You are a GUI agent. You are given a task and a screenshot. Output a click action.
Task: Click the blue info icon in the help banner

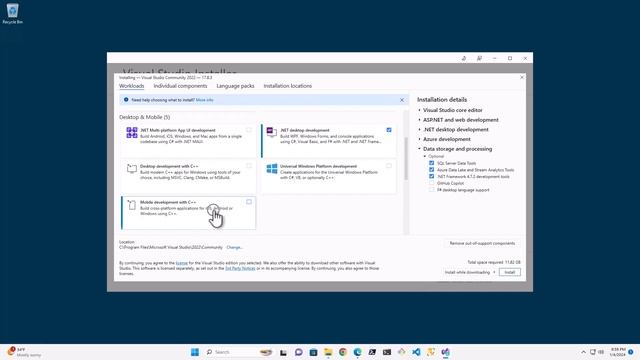(x=126, y=100)
